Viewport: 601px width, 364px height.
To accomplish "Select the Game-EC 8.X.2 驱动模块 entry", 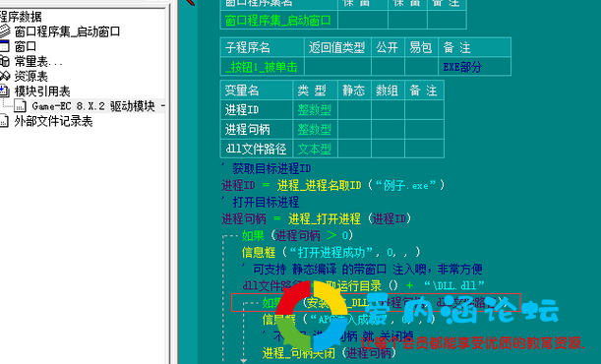I will [x=98, y=106].
